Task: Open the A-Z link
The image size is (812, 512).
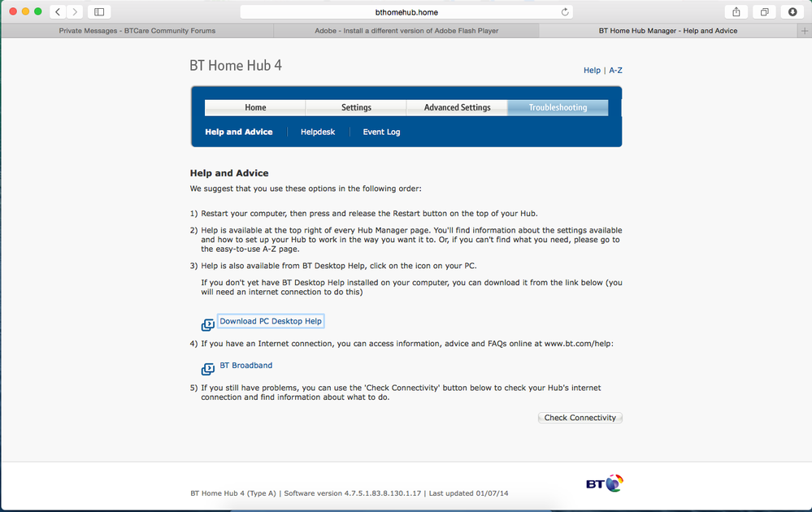Action: [x=616, y=71]
